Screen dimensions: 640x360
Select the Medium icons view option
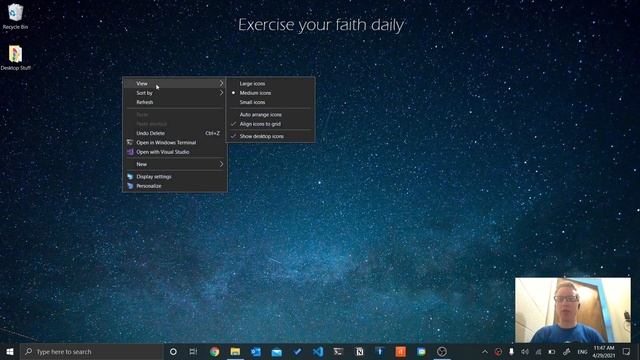[271, 93]
